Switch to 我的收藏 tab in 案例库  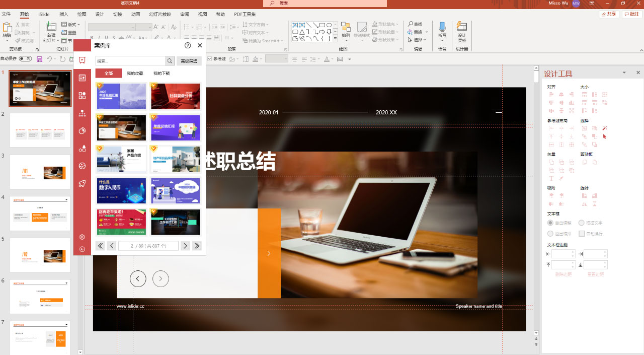tap(135, 74)
